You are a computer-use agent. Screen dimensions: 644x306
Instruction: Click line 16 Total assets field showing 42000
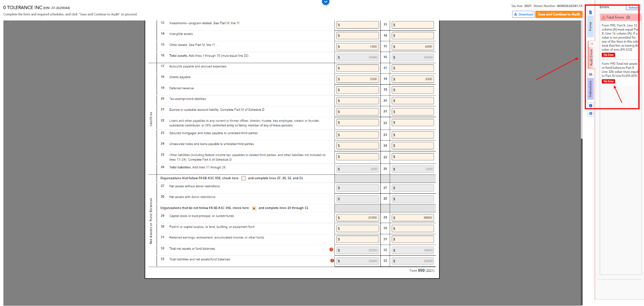pos(413,58)
